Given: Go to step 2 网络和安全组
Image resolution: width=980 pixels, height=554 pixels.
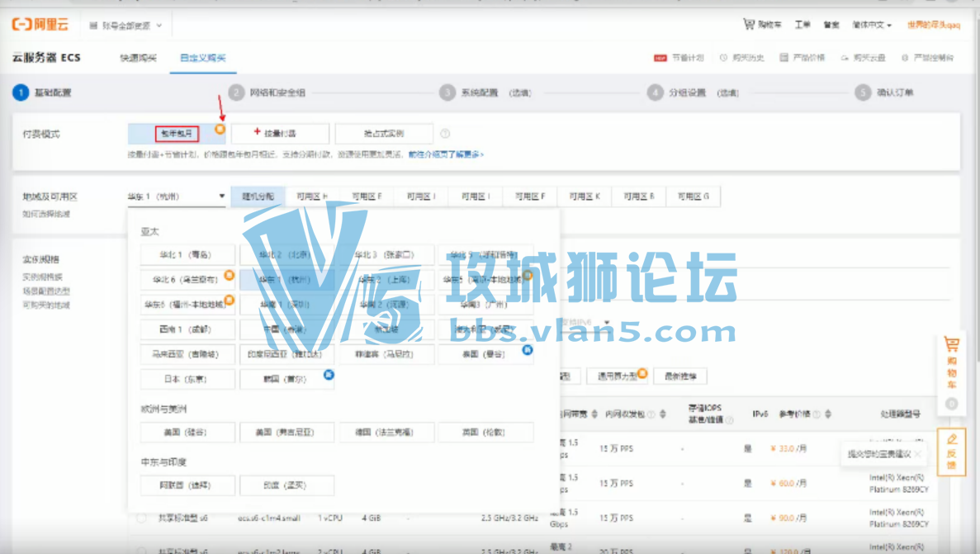Looking at the screenshot, I should (x=267, y=92).
